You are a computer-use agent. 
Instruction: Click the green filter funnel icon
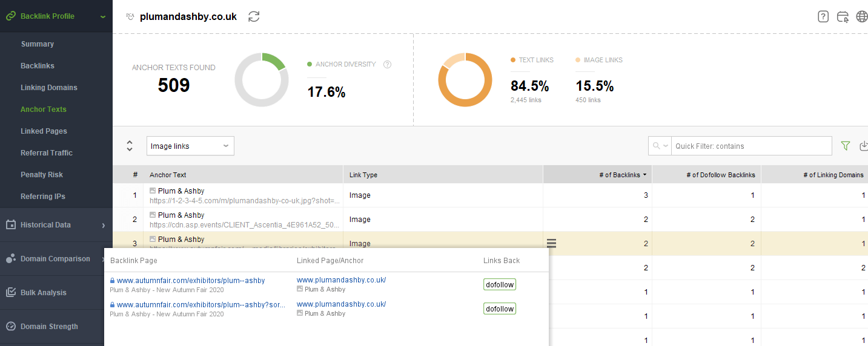point(846,146)
